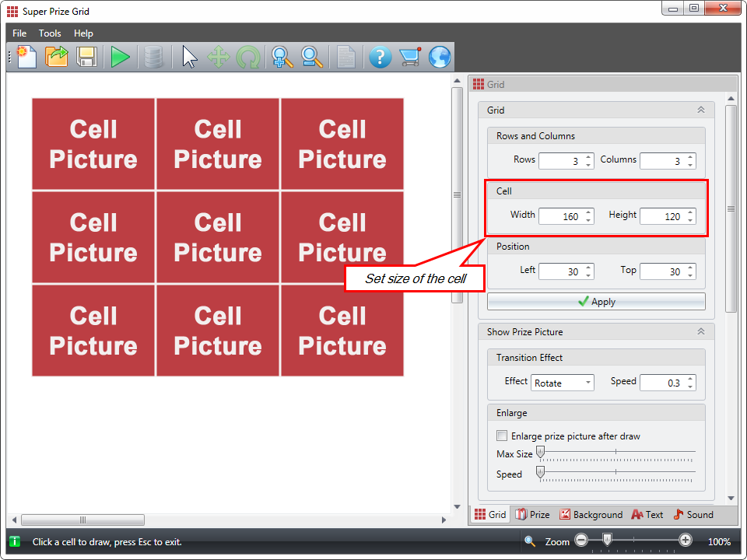Click the Max Size slider handle
747x560 pixels.
pos(540,453)
